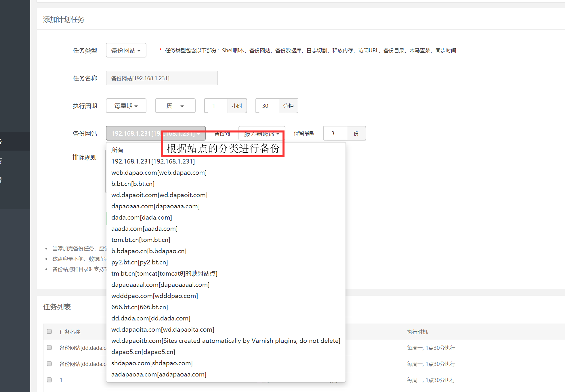Click the 保留最新 count field showing 3
The image size is (565, 392).
335,133
